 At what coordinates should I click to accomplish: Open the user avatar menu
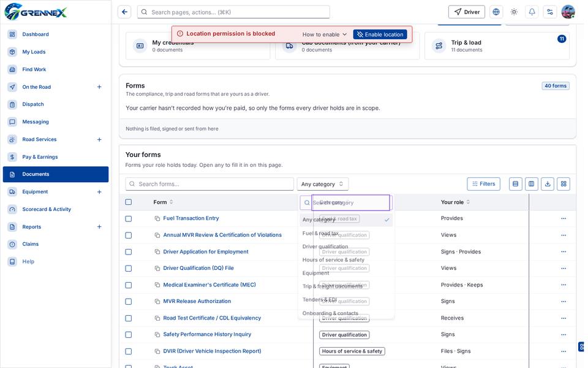568,12
